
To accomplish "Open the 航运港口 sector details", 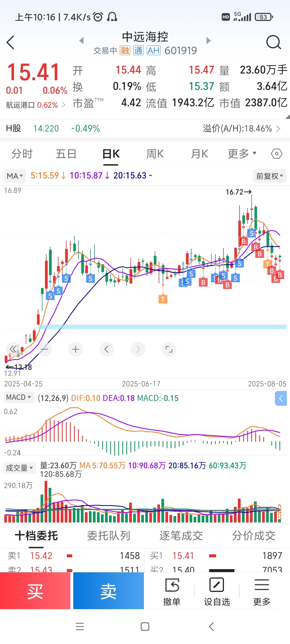I will [35, 105].
